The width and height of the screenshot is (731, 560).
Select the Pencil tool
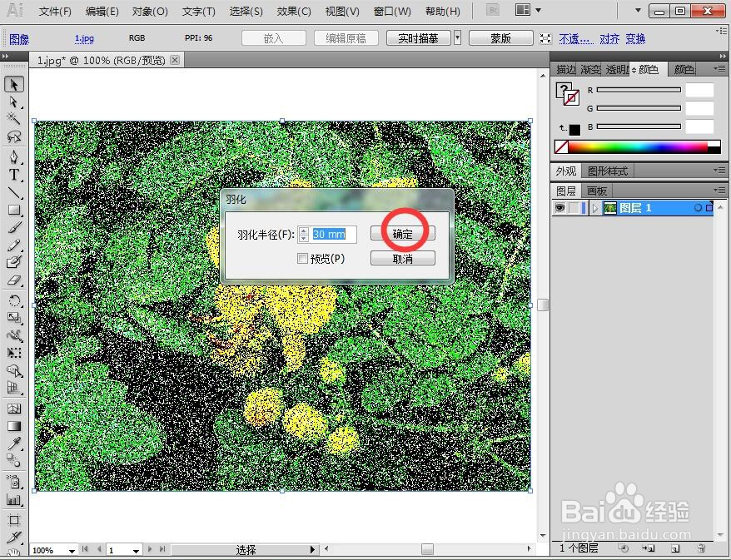pyautogui.click(x=14, y=245)
